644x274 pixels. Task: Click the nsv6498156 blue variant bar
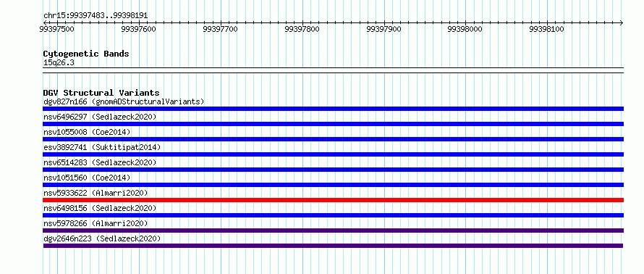click(x=333, y=215)
